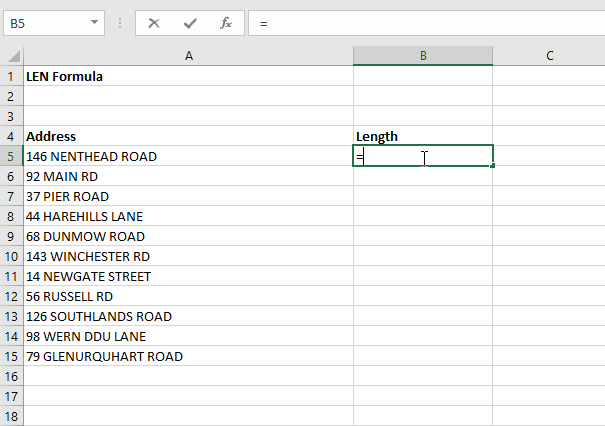Click the Select All corner triangle
Image resolution: width=605 pixels, height=426 pixels.
12,56
